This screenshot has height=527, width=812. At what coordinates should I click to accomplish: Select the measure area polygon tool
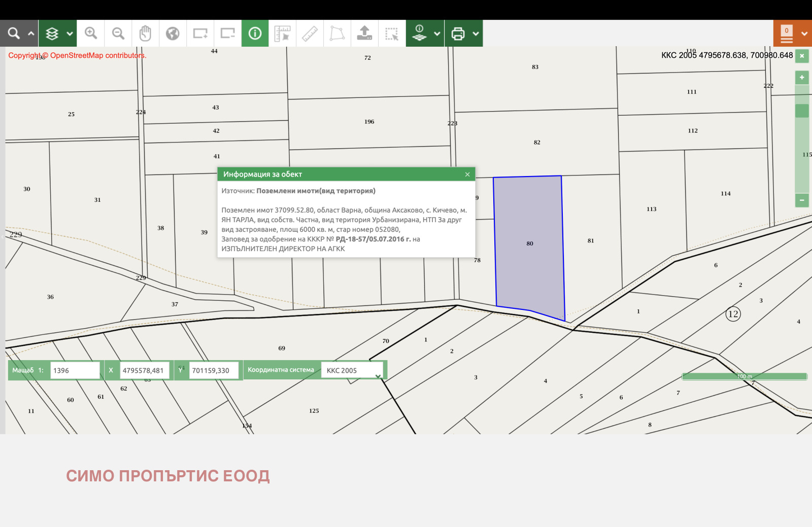tap(337, 33)
